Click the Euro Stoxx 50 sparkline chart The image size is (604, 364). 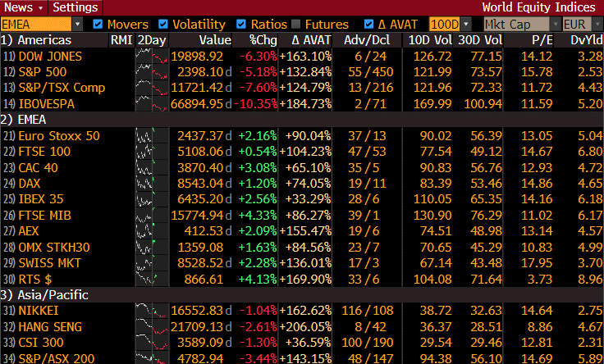152,136
